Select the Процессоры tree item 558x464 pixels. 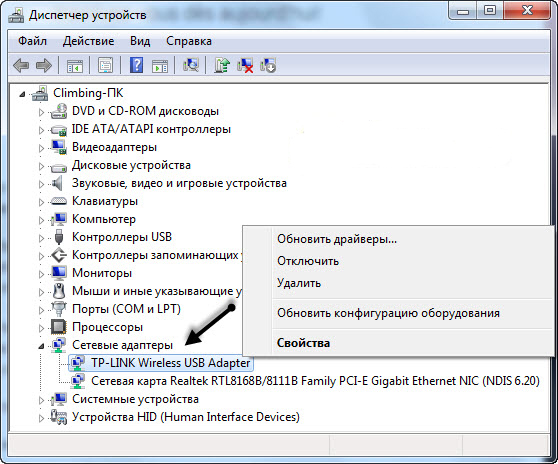pos(107,327)
